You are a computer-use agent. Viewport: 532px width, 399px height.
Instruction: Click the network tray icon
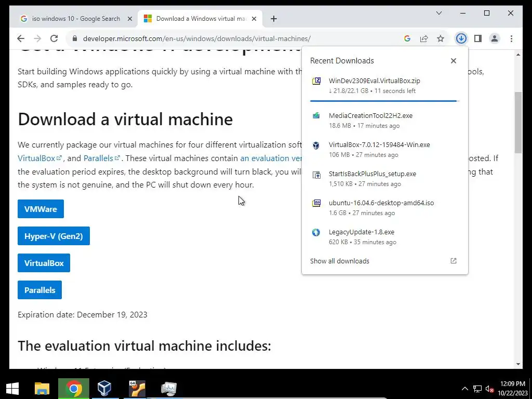tap(477, 389)
